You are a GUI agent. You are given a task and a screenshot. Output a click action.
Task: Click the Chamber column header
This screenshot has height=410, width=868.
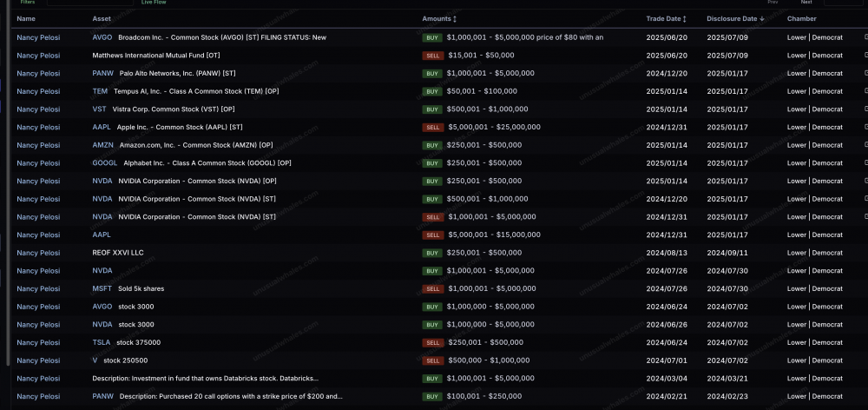coord(801,18)
